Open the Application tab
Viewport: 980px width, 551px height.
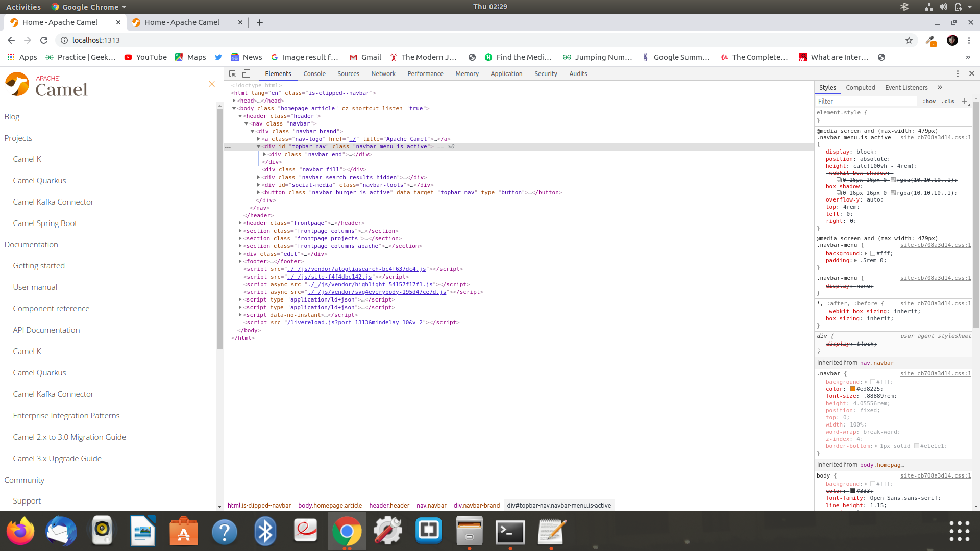[x=506, y=73]
